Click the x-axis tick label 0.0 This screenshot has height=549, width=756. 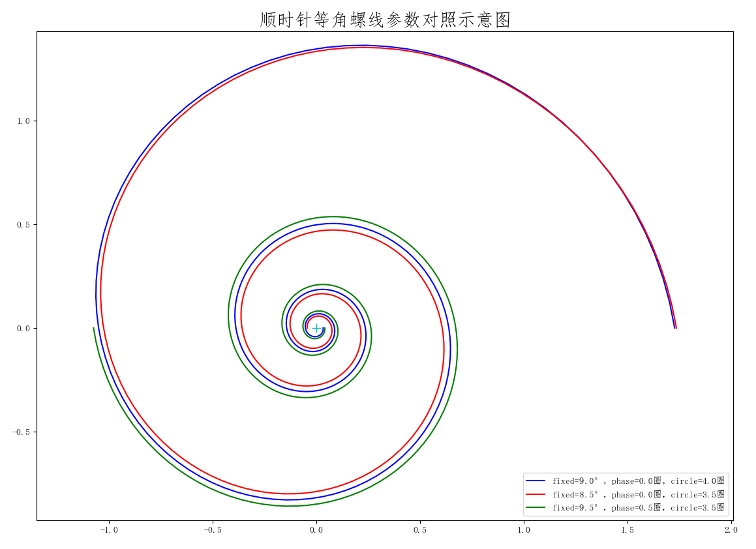point(316,530)
